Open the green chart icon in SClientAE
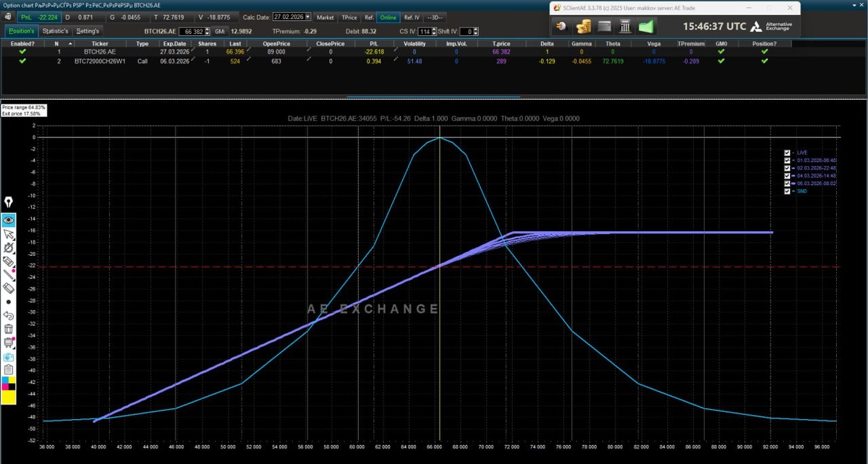868x464 pixels. pyautogui.click(x=646, y=27)
